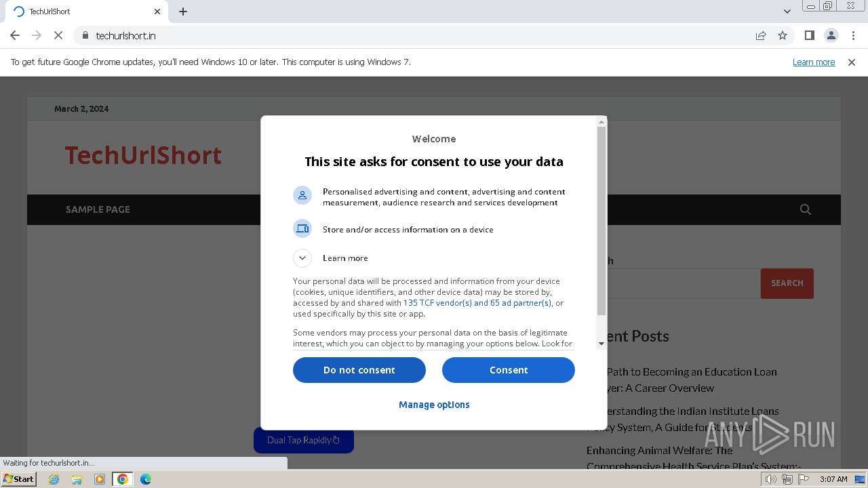The height and width of the screenshot is (488, 868).
Task: Click the store information device icon
Action: pyautogui.click(x=302, y=228)
